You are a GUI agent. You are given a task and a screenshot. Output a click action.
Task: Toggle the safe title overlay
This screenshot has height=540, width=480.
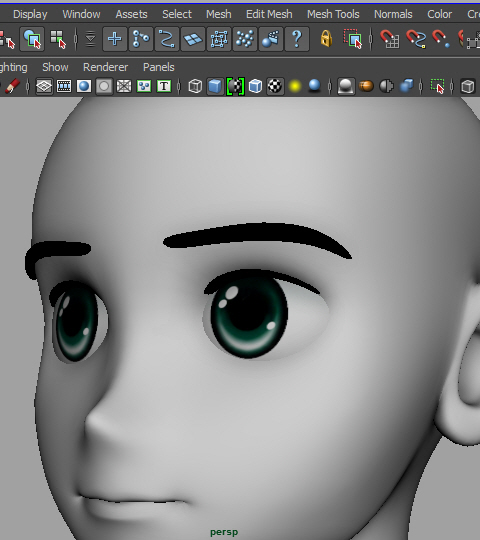pyautogui.click(x=164, y=86)
